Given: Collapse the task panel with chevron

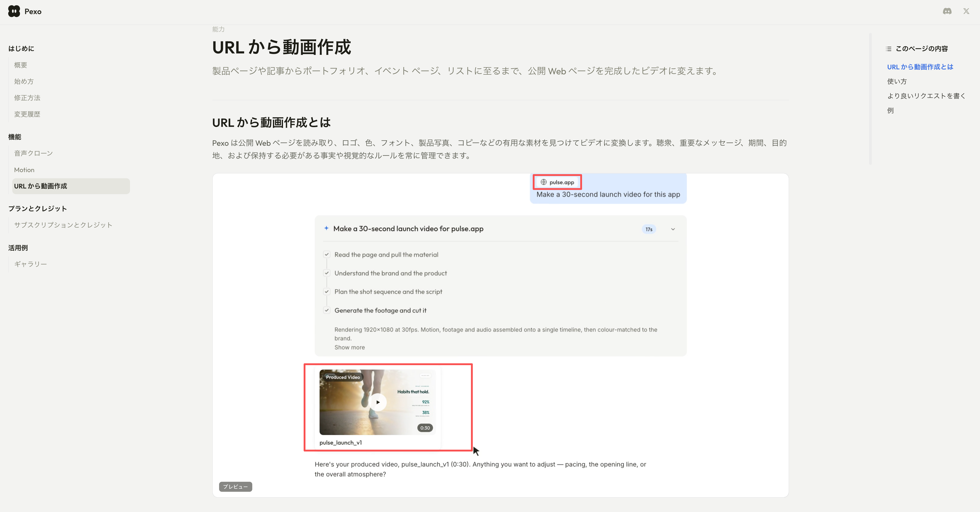Looking at the screenshot, I should click(672, 229).
